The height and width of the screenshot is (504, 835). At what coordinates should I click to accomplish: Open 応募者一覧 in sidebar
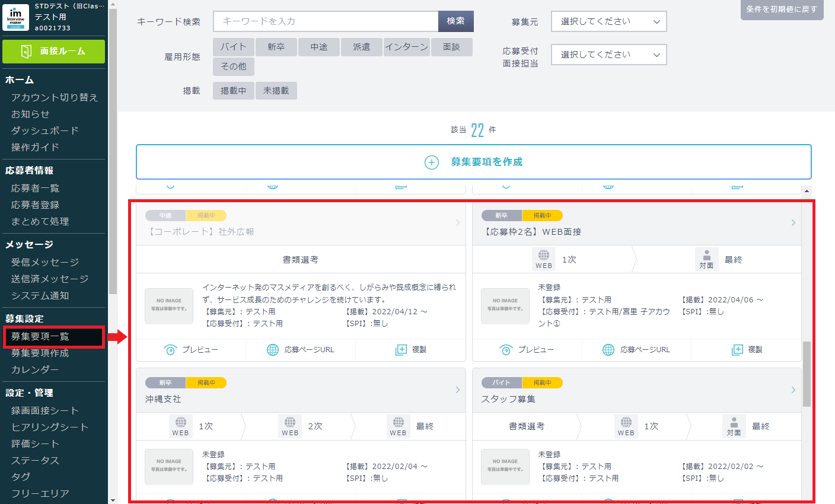tap(35, 188)
